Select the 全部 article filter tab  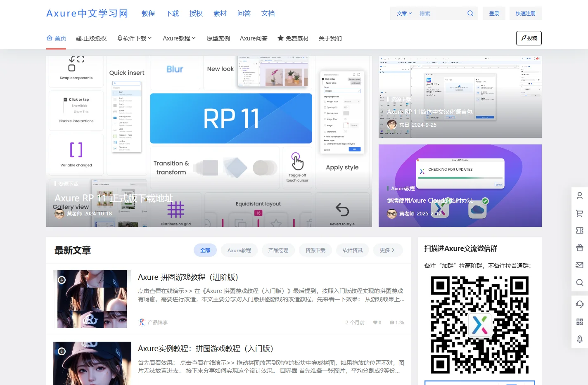coord(205,250)
